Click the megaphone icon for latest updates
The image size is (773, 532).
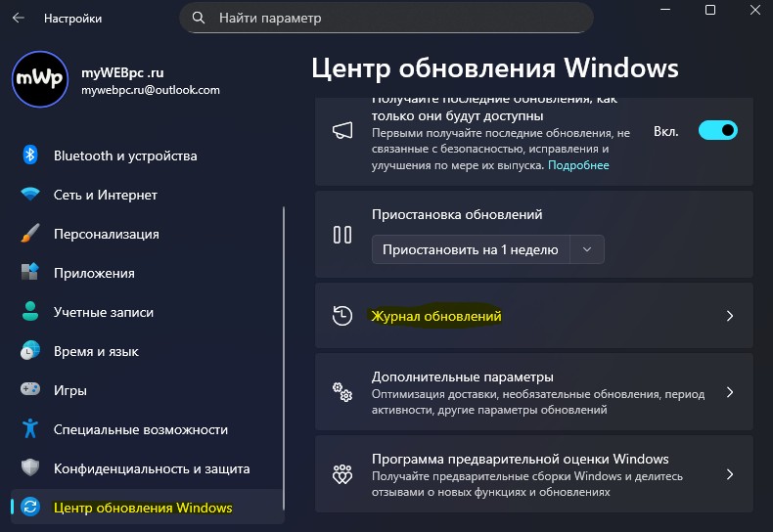click(342, 130)
